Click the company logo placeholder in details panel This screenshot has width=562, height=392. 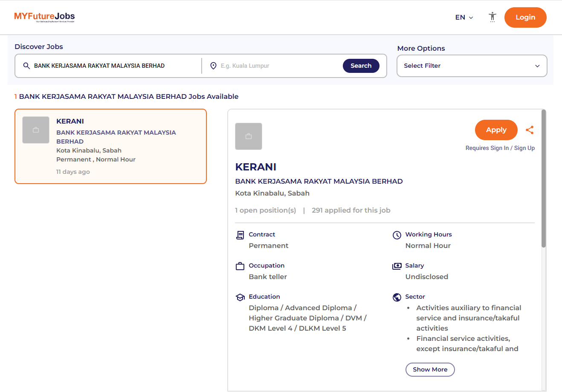[x=249, y=136]
